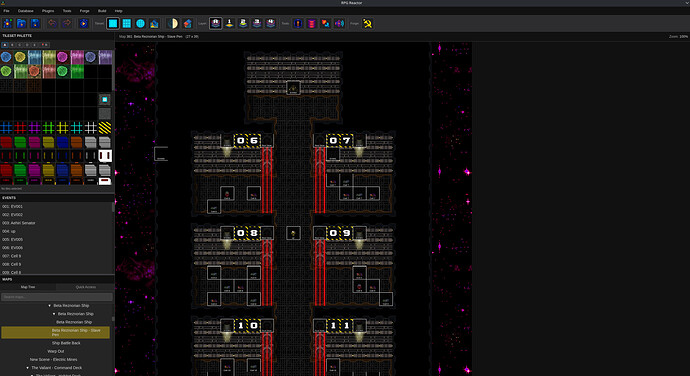Screen dimensions: 690x376
Task: Select tileset palette tab B
Action: (12, 45)
